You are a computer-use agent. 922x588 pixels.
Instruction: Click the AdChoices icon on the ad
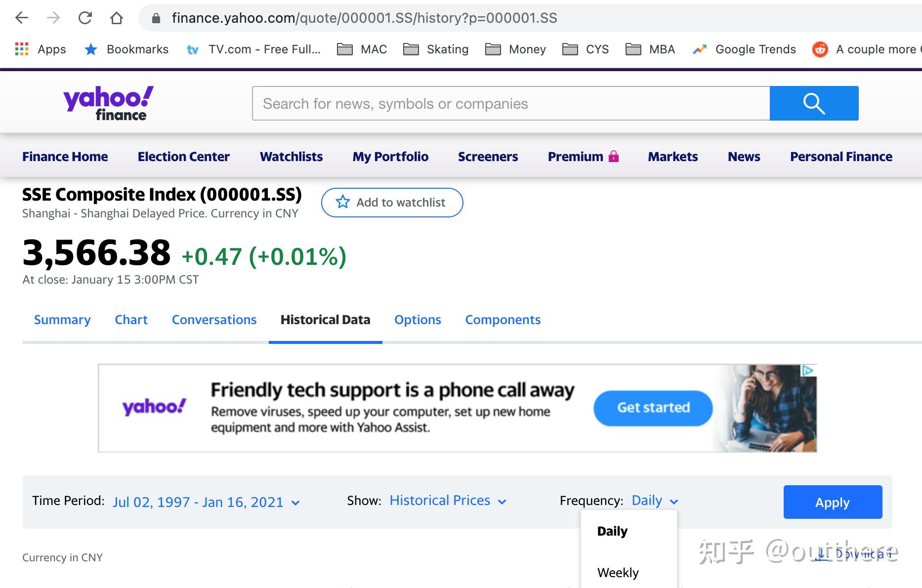[808, 370]
